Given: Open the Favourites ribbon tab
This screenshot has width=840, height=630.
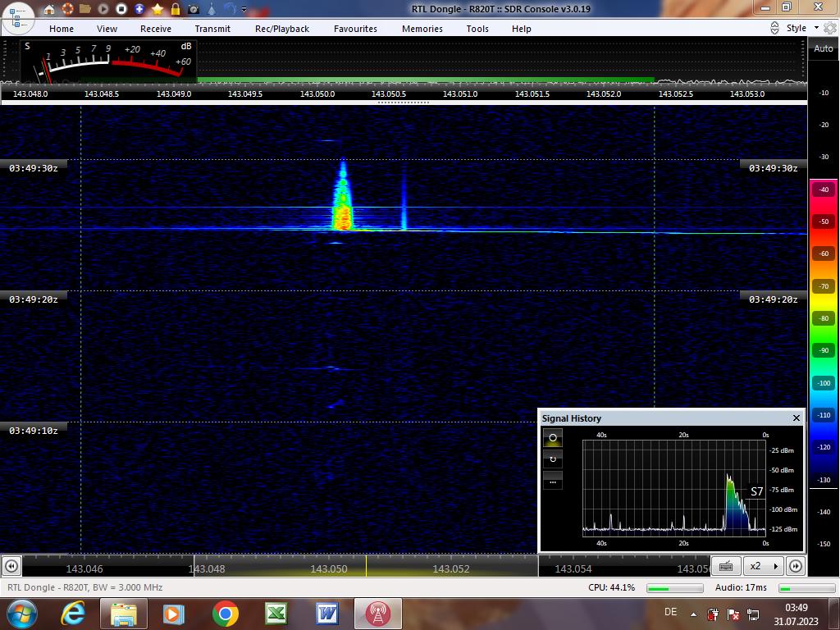Looking at the screenshot, I should pyautogui.click(x=356, y=29).
